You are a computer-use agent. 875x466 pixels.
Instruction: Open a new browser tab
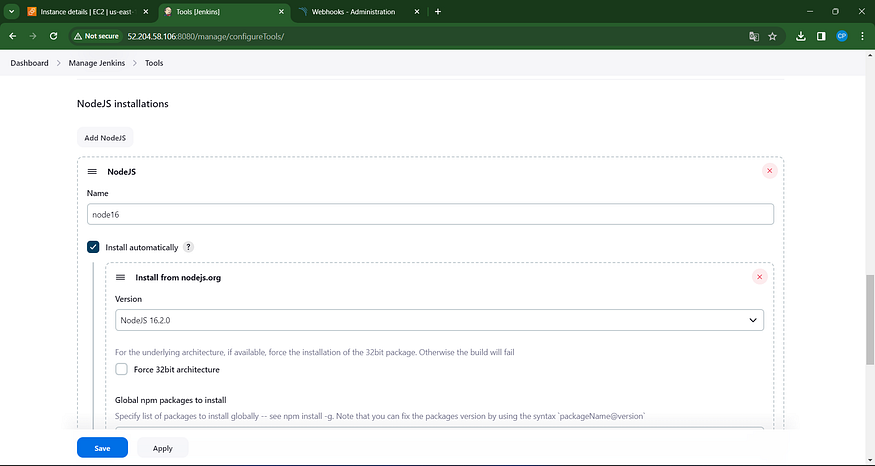coord(438,12)
